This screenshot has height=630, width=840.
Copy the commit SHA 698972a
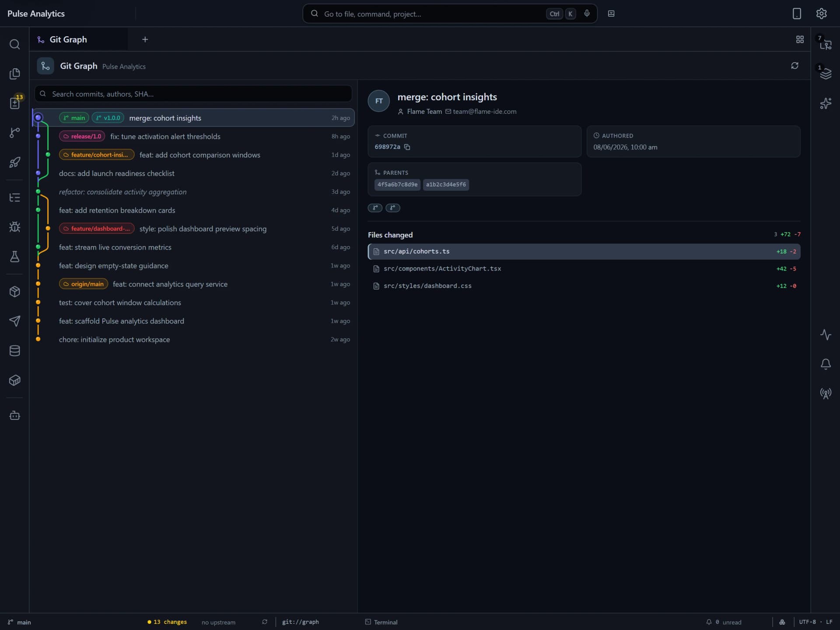tap(407, 147)
